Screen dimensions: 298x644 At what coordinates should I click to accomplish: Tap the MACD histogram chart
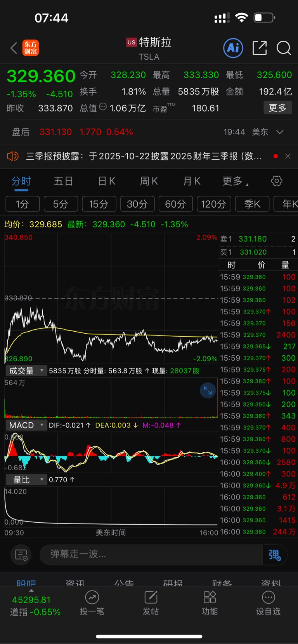pyautogui.click(x=111, y=452)
